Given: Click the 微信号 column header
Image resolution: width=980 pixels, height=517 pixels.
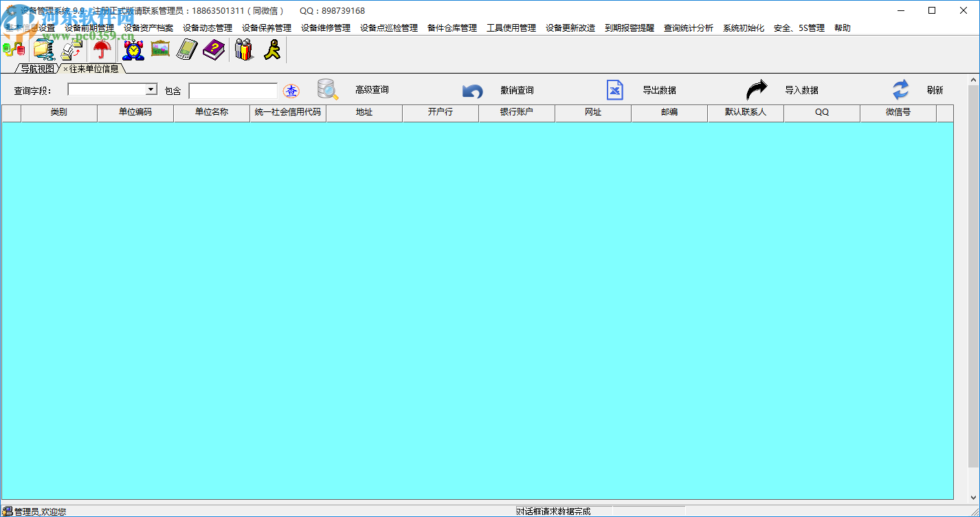Looking at the screenshot, I should click(898, 113).
